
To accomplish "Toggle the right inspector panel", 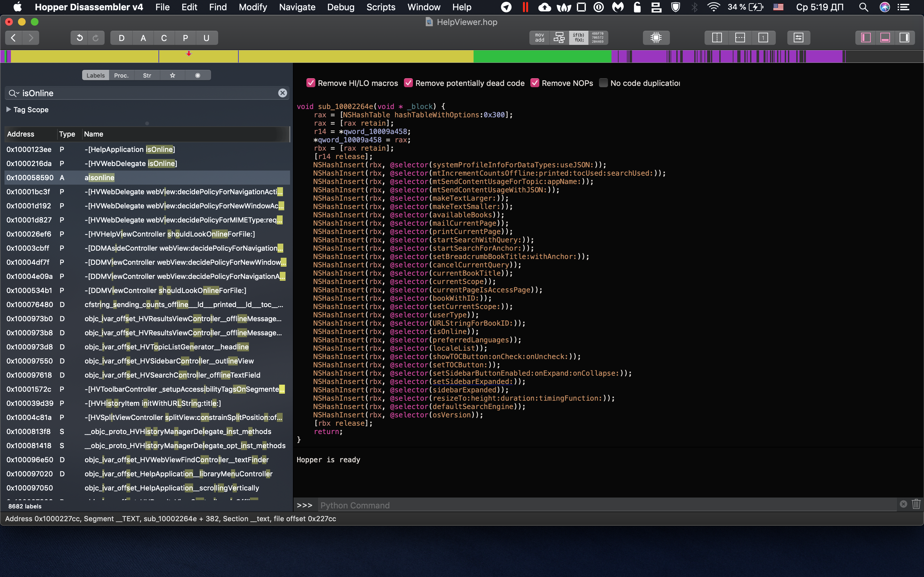I will tap(904, 38).
